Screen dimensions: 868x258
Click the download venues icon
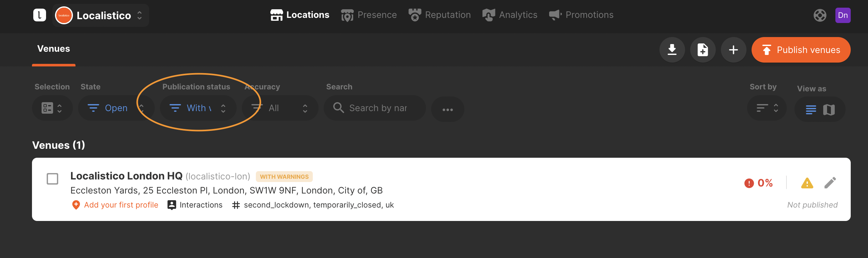tap(672, 50)
